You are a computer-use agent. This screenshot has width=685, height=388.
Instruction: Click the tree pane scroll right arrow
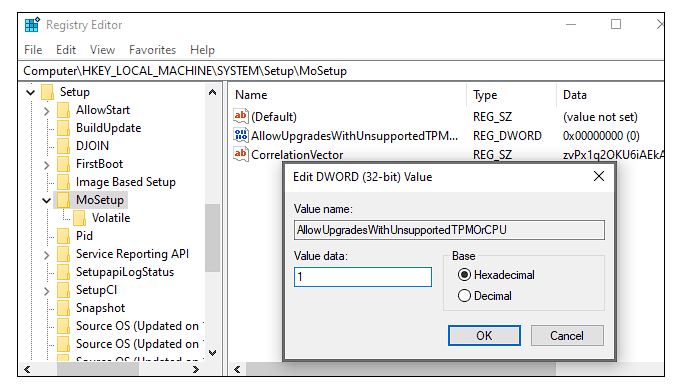(x=196, y=369)
